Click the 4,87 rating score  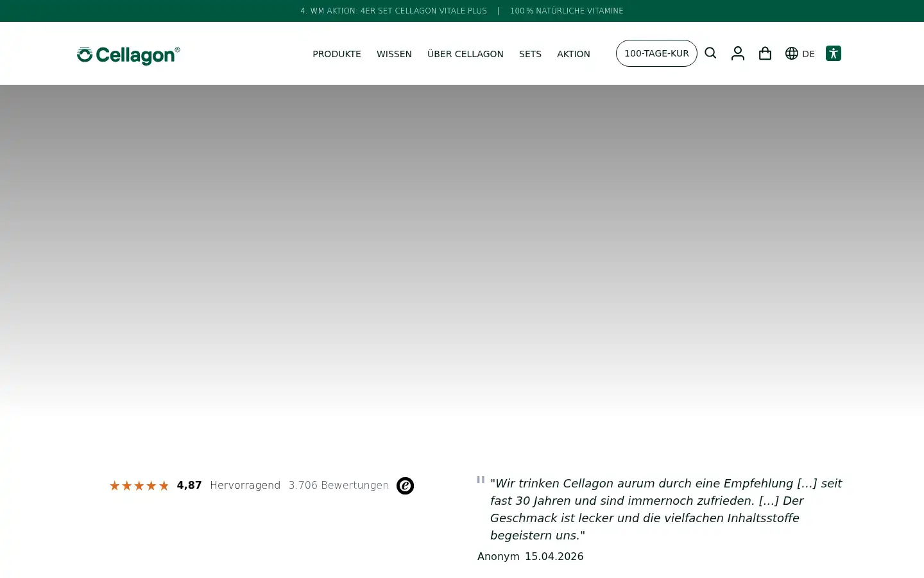[189, 486]
